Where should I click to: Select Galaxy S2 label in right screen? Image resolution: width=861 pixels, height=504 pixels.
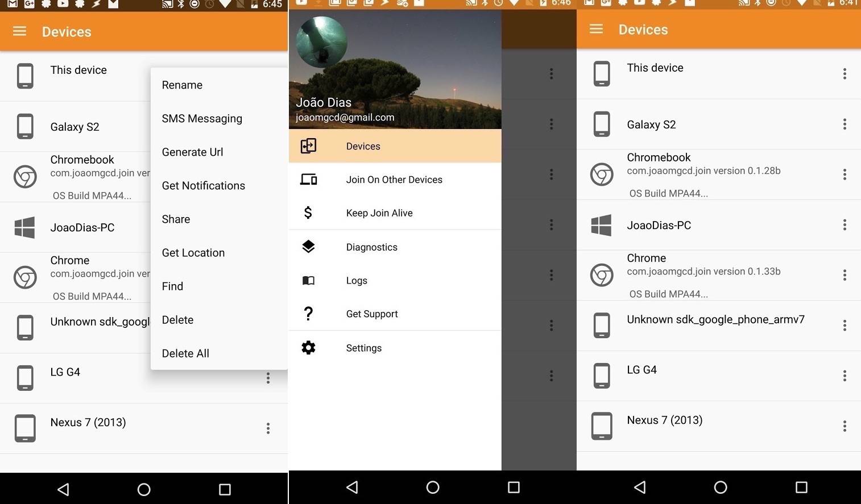pyautogui.click(x=651, y=124)
